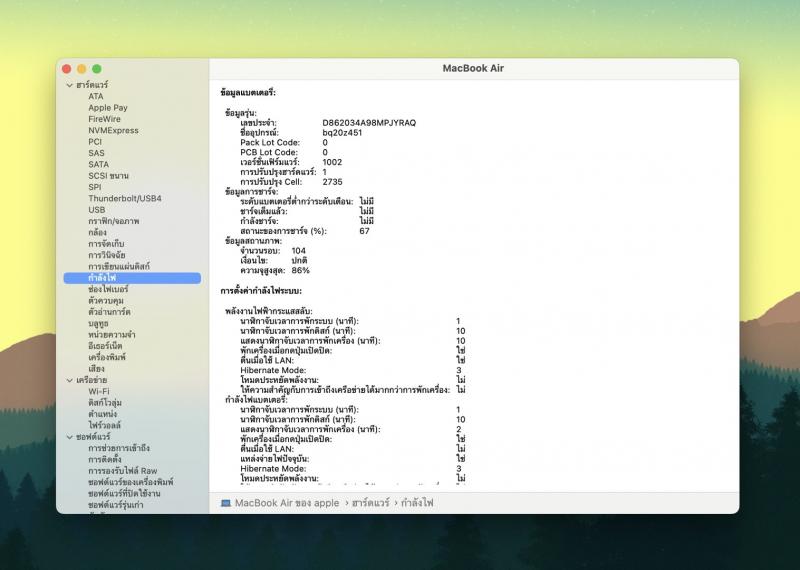This screenshot has width=800, height=570.
Task: Click the charge state value 67
Action: click(364, 231)
